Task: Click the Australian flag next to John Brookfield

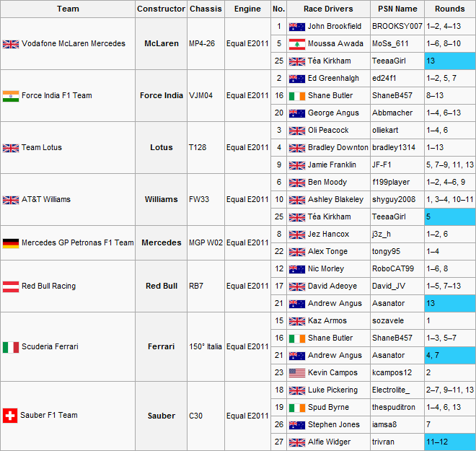Action: 297,27
